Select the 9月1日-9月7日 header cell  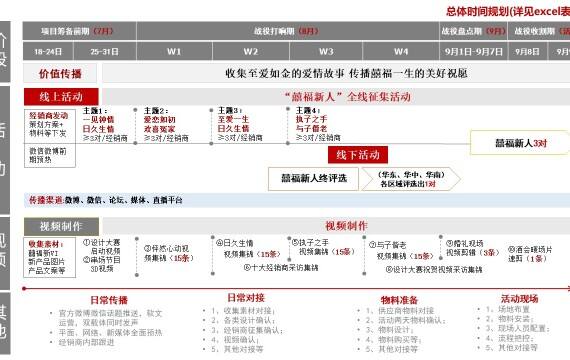click(x=474, y=51)
